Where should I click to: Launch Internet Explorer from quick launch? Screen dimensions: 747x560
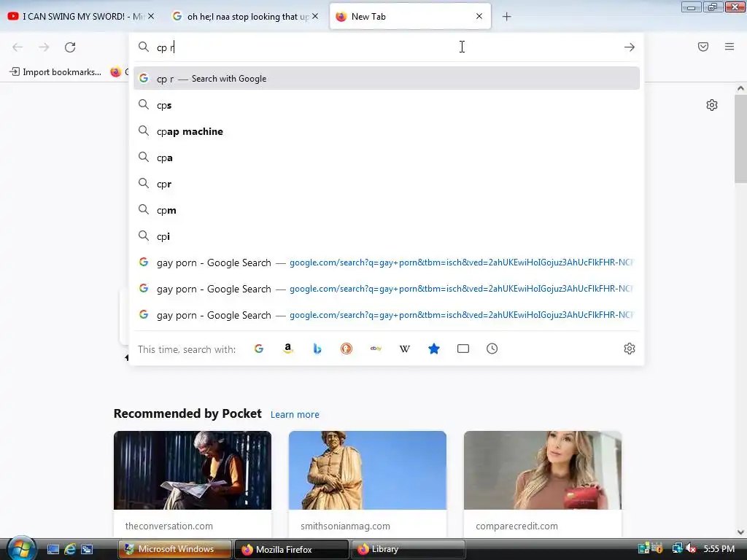70,549
